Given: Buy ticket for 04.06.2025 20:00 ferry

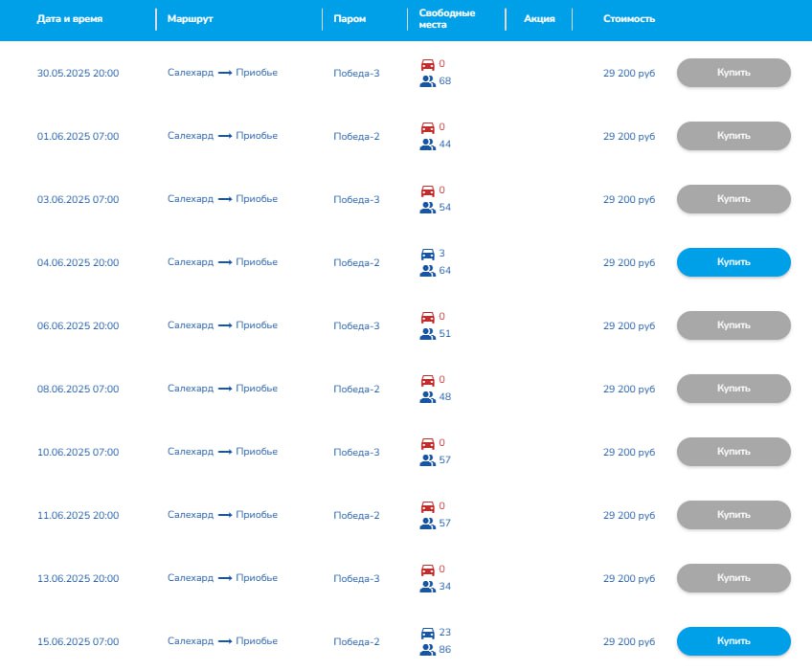Looking at the screenshot, I should click(733, 262).
